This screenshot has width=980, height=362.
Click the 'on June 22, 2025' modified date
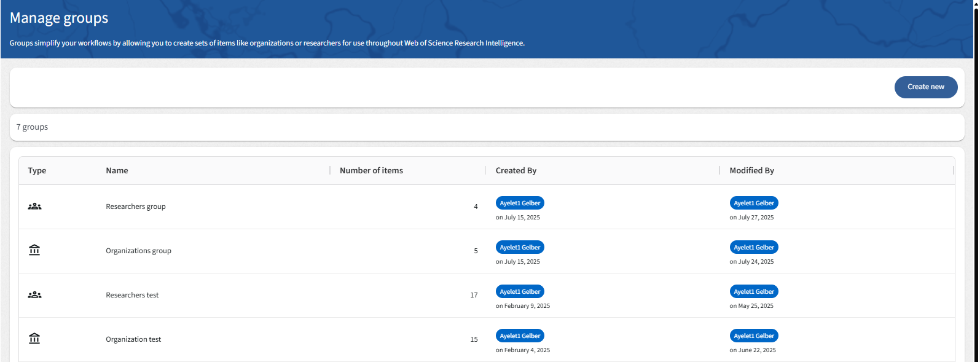coord(753,350)
